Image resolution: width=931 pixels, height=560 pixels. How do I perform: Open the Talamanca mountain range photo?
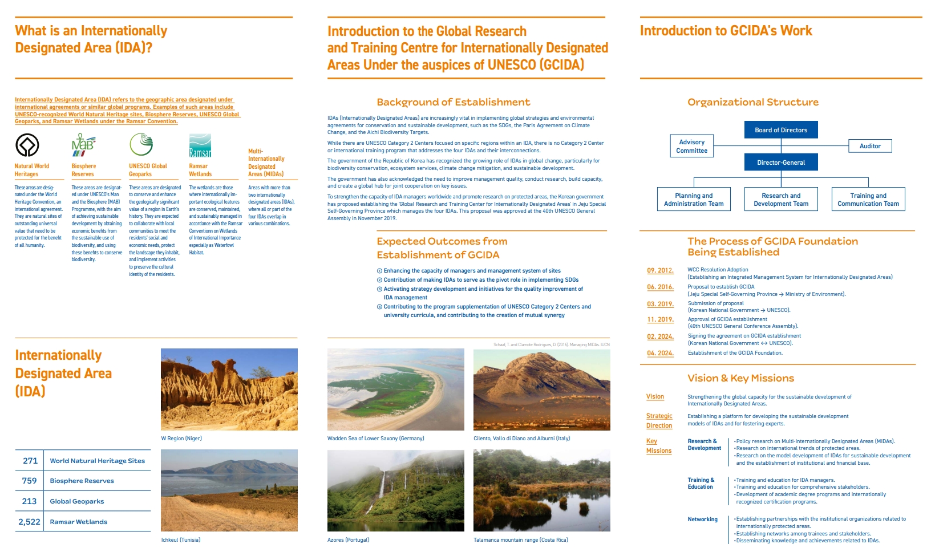click(542, 490)
